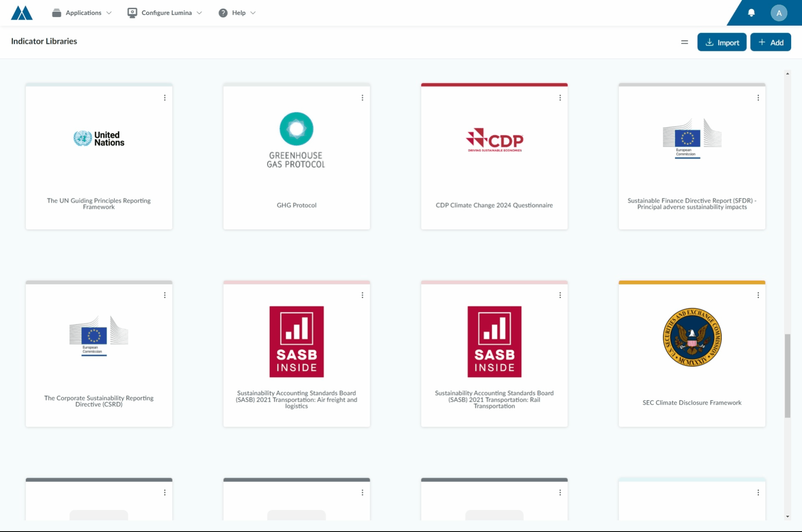The image size is (802, 532).
Task: Click the question mark Help icon
Action: (x=223, y=13)
